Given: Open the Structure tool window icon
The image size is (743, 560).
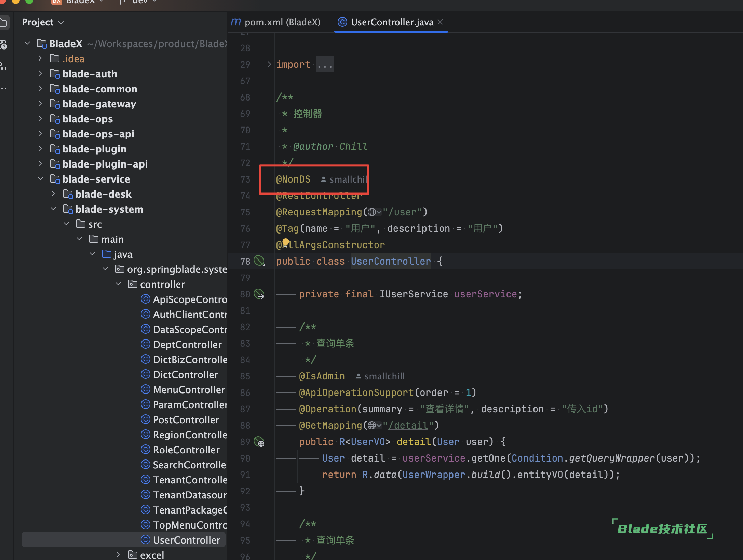Looking at the screenshot, I should click(x=3, y=66).
